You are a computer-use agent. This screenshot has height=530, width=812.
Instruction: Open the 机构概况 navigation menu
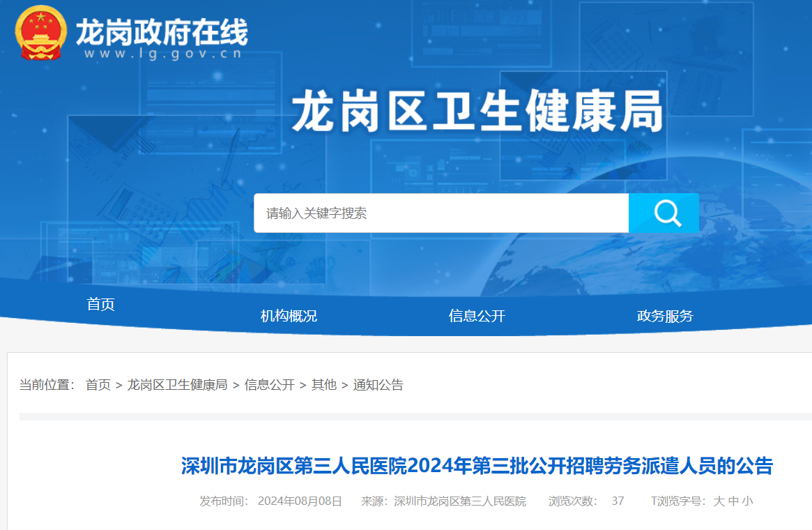pyautogui.click(x=289, y=316)
